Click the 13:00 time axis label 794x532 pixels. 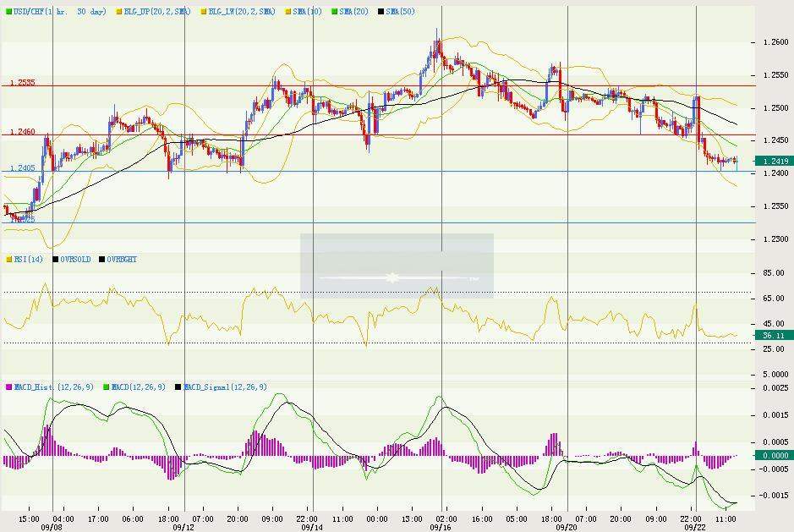click(x=412, y=518)
